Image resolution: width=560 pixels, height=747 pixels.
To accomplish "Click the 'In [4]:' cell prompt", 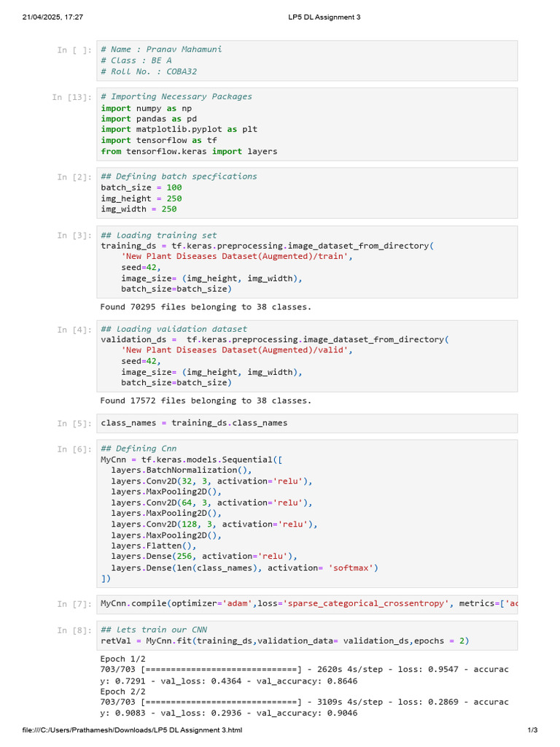I will [x=74, y=330].
